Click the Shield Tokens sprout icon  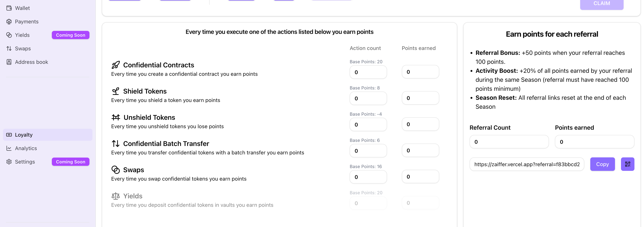pyautogui.click(x=115, y=91)
